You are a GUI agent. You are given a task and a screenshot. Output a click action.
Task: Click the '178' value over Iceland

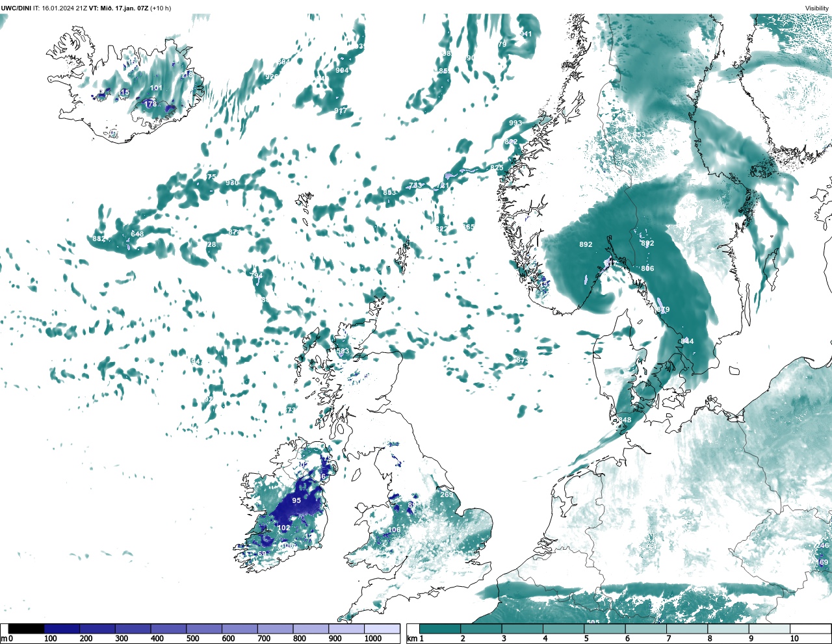click(150, 104)
